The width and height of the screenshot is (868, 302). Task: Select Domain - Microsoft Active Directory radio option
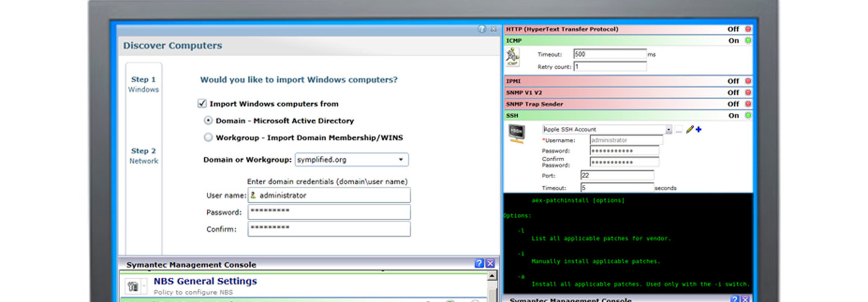pyautogui.click(x=208, y=120)
